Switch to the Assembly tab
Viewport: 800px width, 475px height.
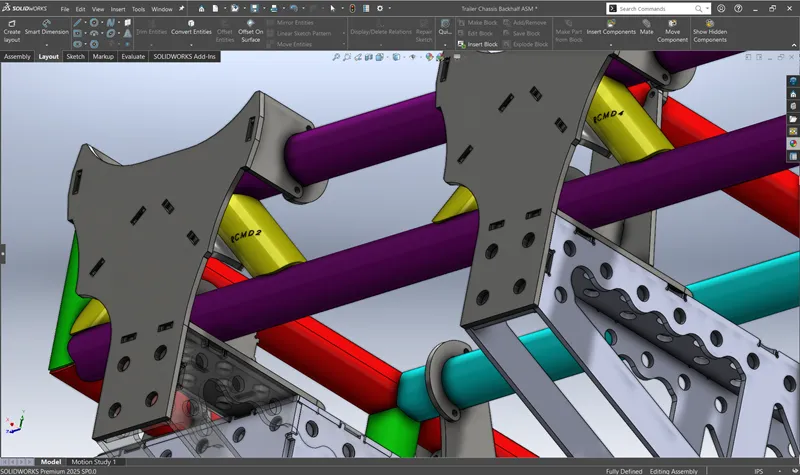point(17,57)
